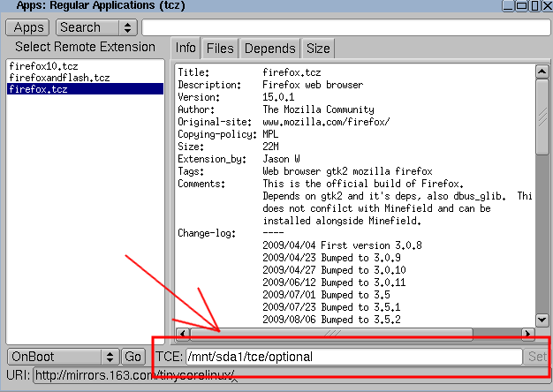The image size is (553, 392).
Task: Click the www.mozilla.com/firefox/ original site text
Action: (x=326, y=122)
